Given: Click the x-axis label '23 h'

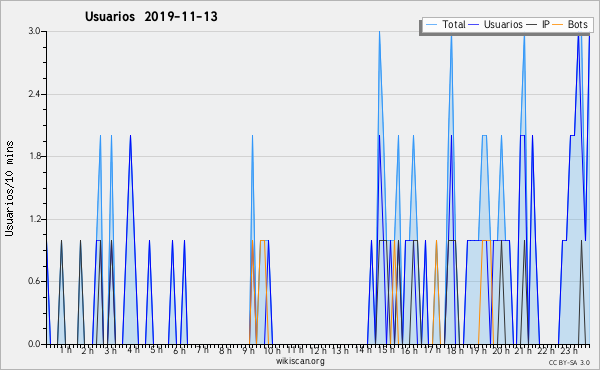Looking at the screenshot, I should [x=569, y=350].
